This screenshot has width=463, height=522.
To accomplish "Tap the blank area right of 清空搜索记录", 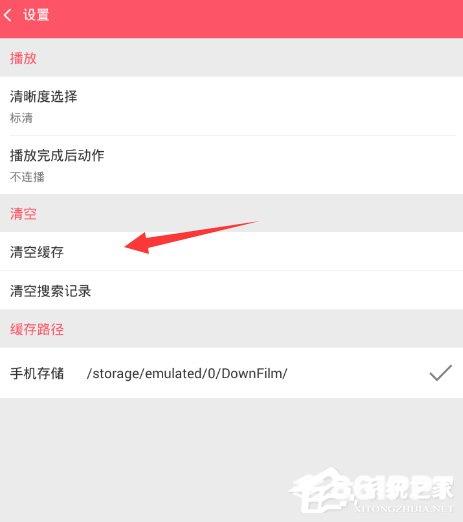I will [277, 291].
